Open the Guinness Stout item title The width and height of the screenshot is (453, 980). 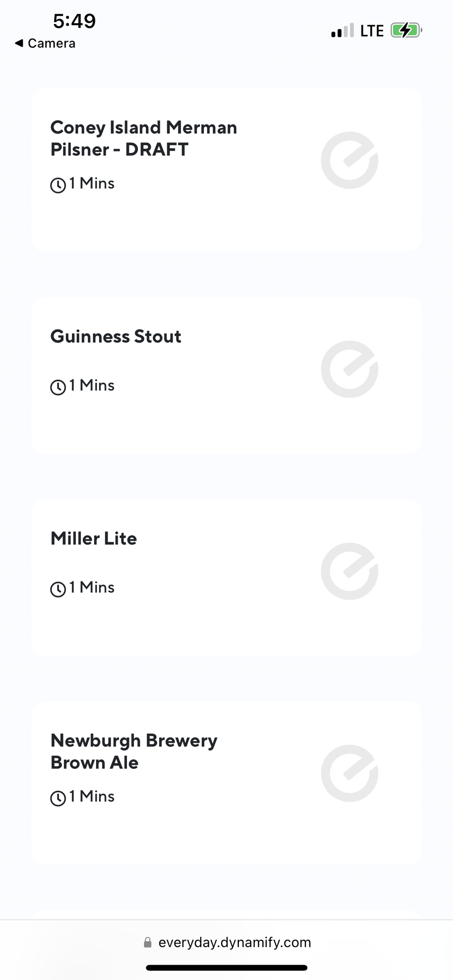(x=116, y=337)
